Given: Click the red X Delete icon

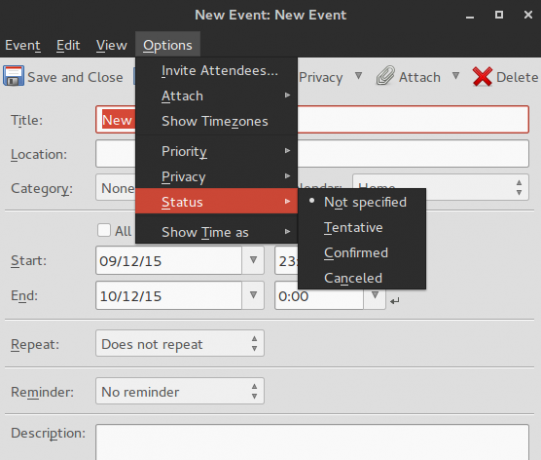Looking at the screenshot, I should [x=482, y=76].
